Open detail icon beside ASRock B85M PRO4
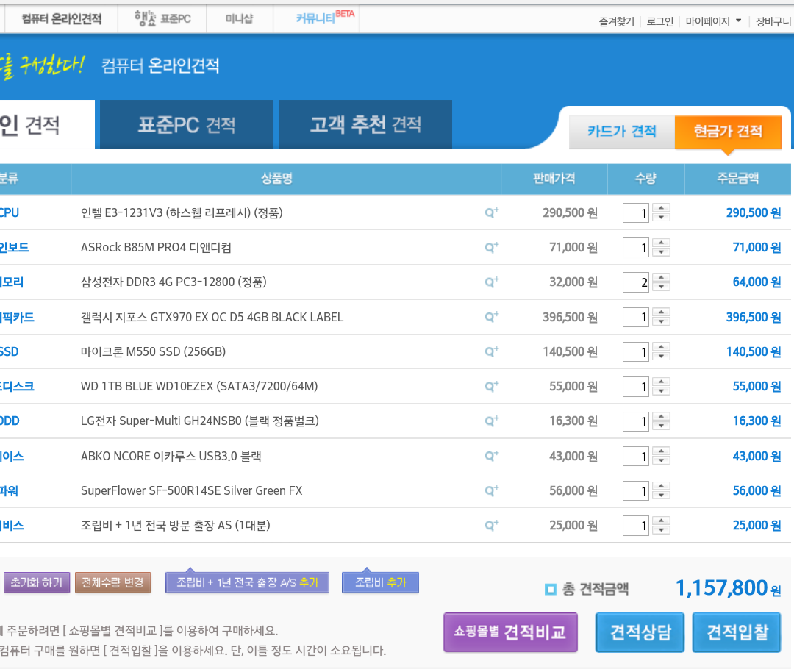 (491, 248)
